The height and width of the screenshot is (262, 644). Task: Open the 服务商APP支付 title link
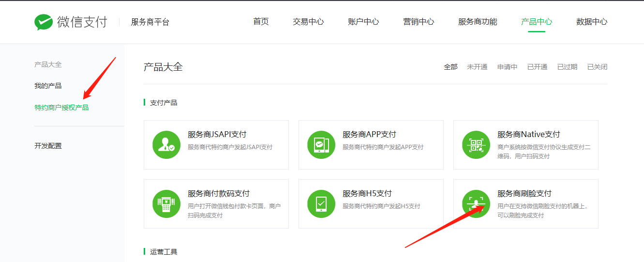tap(369, 134)
